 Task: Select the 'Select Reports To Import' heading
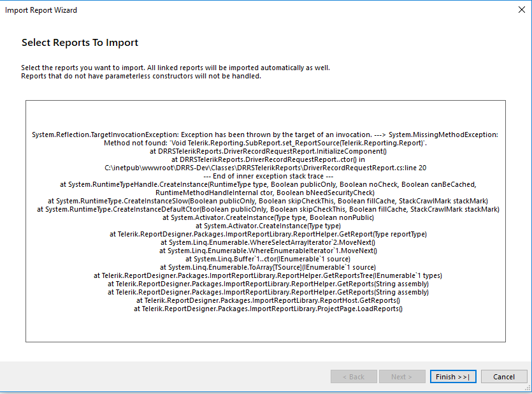coord(80,43)
